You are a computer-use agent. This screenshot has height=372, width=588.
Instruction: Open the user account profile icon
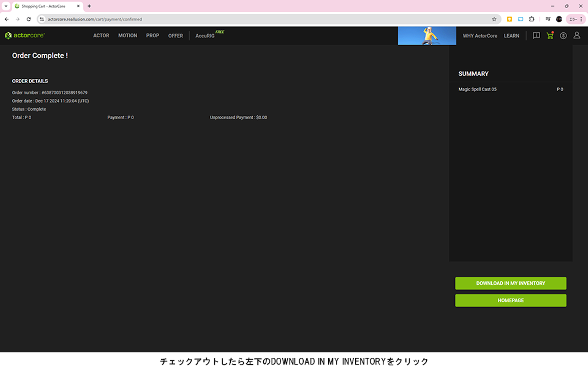click(x=577, y=35)
